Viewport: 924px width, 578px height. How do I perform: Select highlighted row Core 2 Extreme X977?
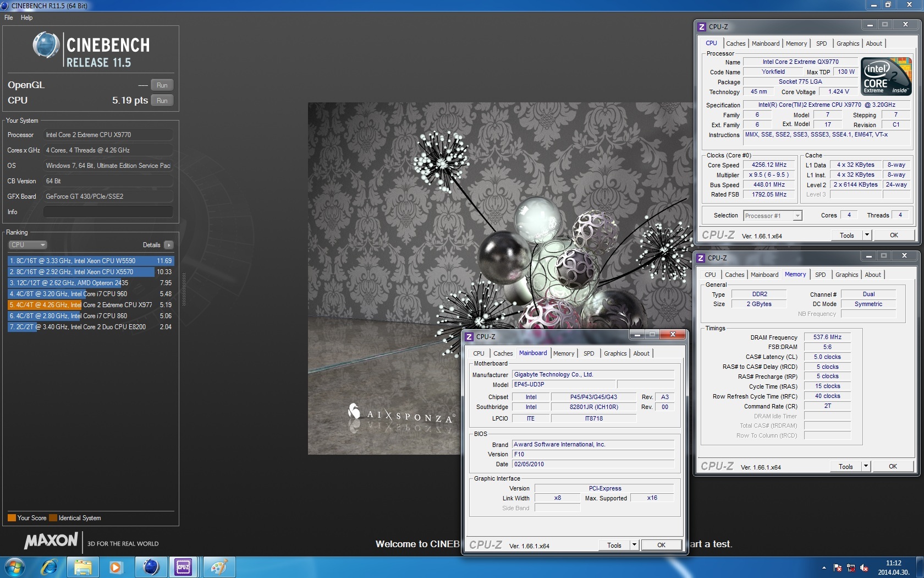click(90, 305)
